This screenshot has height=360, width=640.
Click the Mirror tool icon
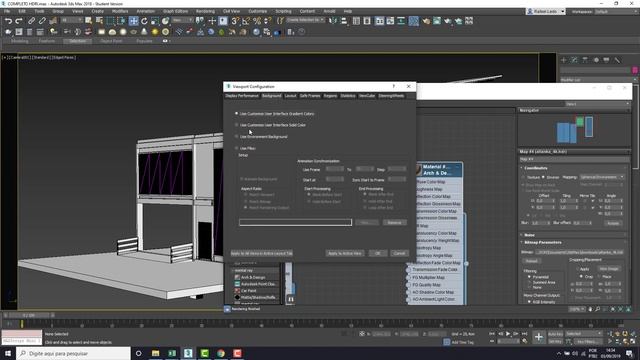click(333, 21)
